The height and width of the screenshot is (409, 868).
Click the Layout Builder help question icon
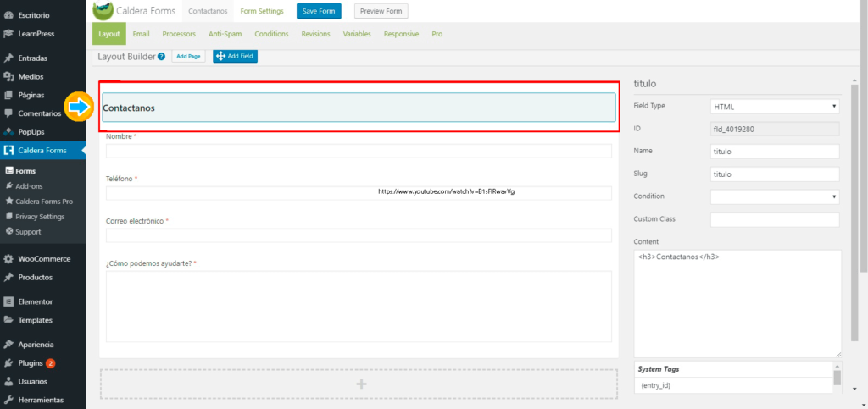click(x=161, y=57)
